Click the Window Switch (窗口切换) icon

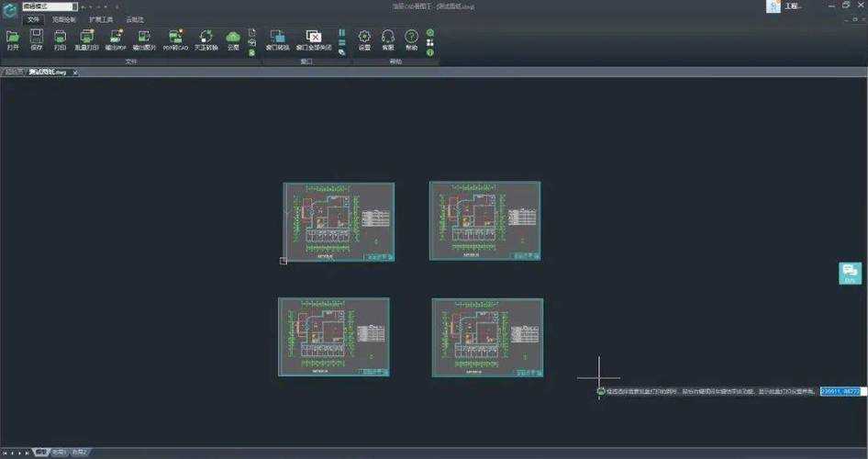point(276,37)
